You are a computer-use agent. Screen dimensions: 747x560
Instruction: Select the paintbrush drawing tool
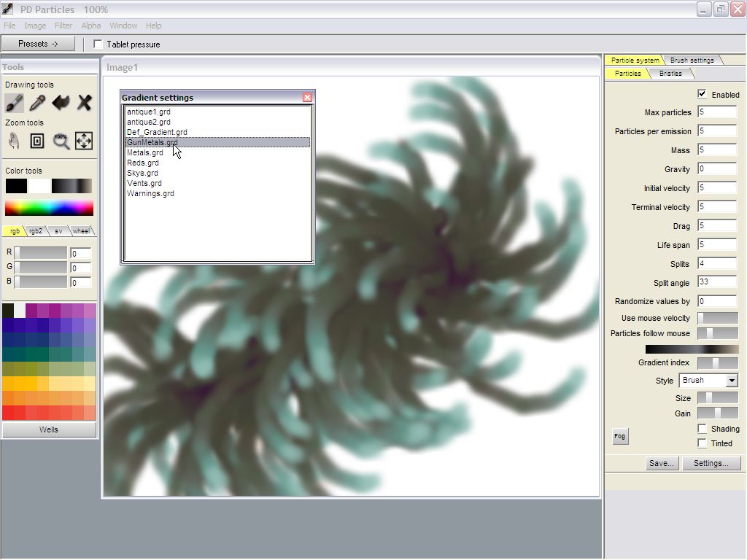point(15,103)
